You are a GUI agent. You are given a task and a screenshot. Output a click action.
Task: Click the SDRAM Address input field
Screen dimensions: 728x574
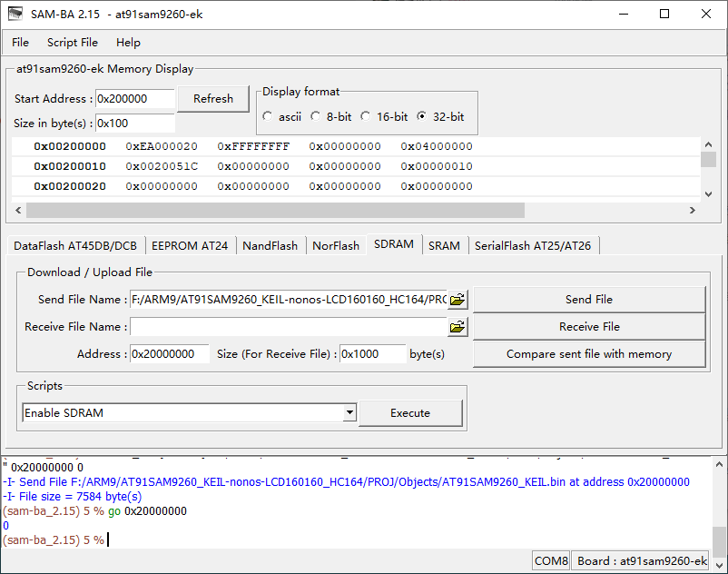point(170,354)
